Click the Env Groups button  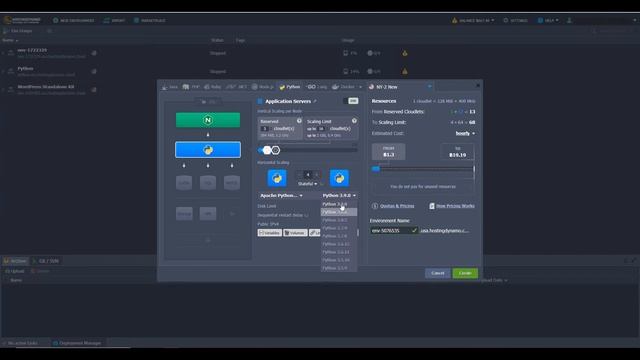[x=18, y=31]
